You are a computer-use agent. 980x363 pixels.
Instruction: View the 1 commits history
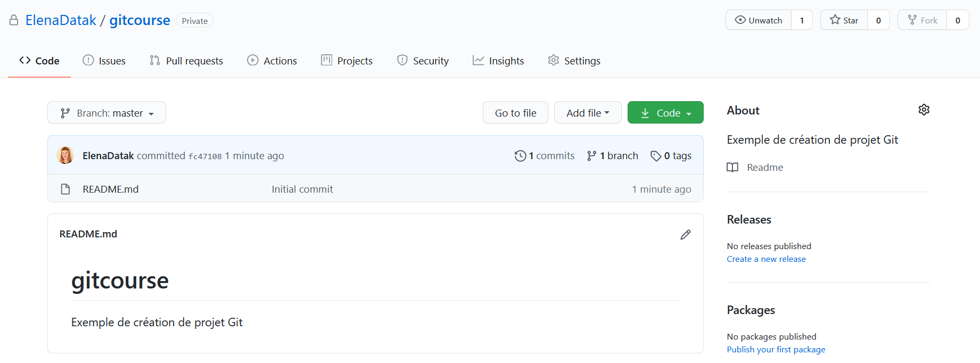[545, 155]
